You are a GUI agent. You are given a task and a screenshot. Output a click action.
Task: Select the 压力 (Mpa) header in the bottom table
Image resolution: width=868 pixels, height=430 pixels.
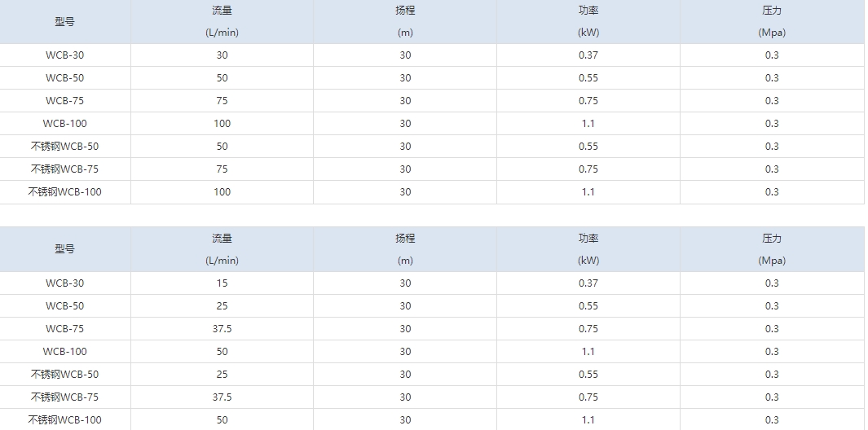[x=772, y=249]
